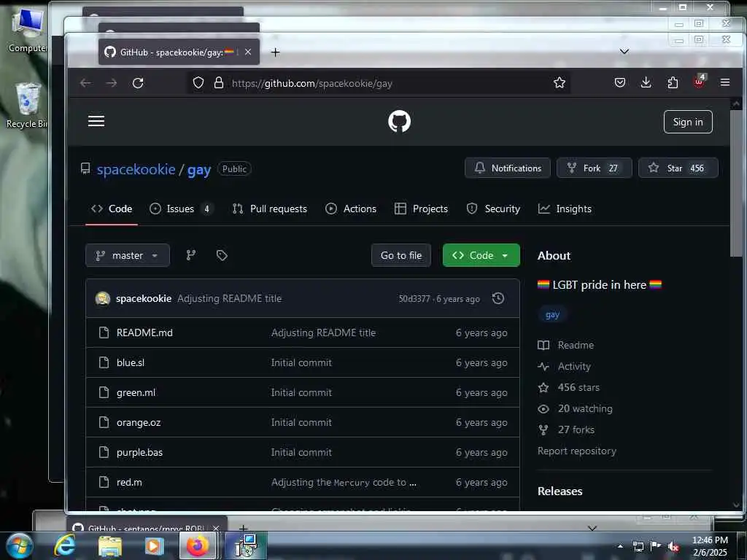The height and width of the screenshot is (560, 747).
Task: Click the Firefox taskbar icon
Action: [x=198, y=545]
